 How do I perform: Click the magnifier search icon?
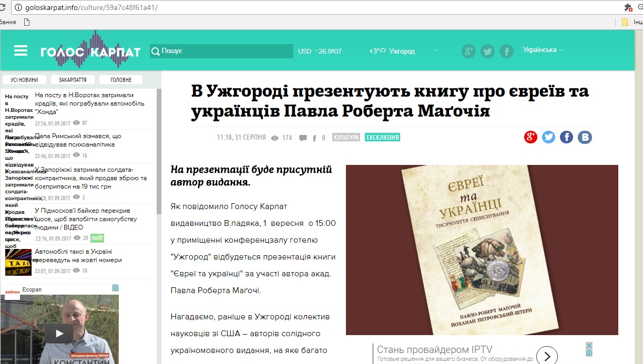(x=155, y=51)
